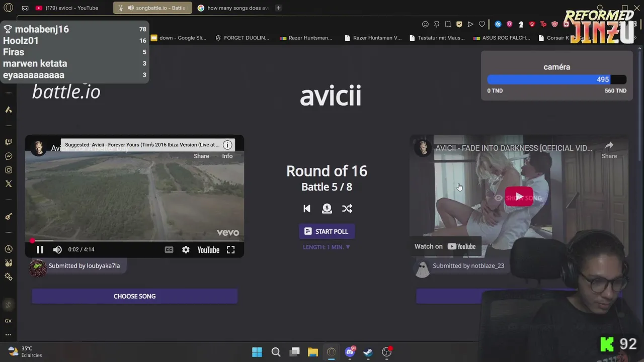Open the FORGET DUOLIN... bookmark
The image size is (644, 362).
[243, 38]
